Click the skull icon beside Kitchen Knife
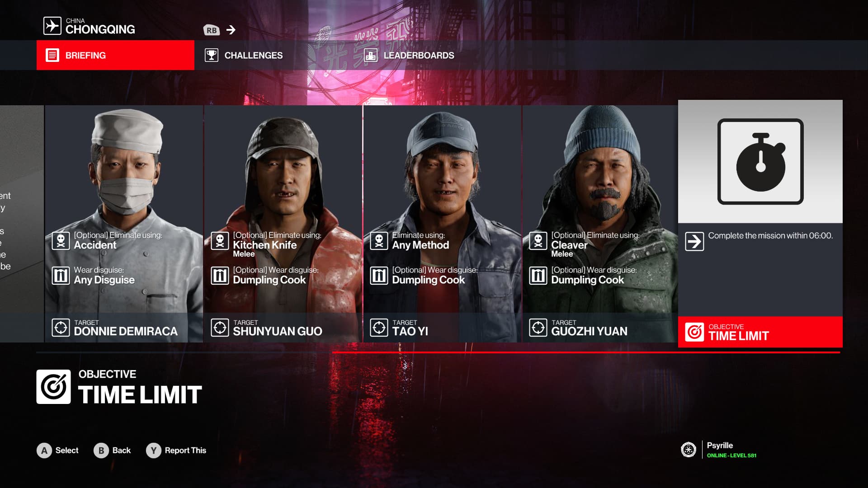The width and height of the screenshot is (868, 488). click(220, 241)
